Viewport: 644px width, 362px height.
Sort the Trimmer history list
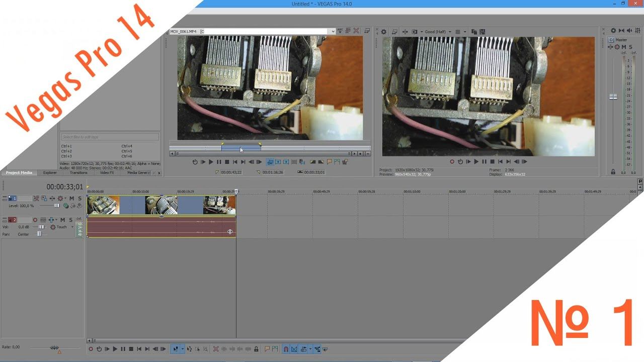[340, 31]
